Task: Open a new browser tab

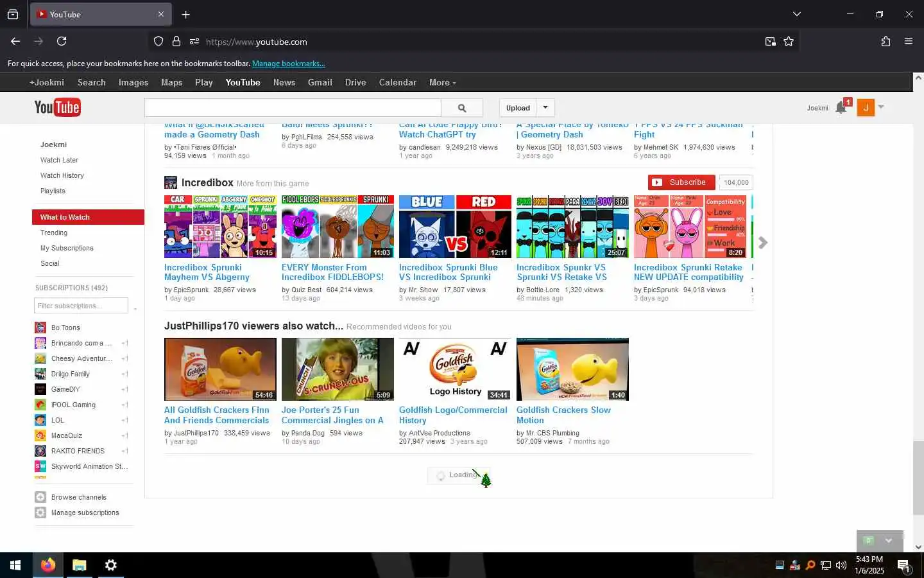Action: (x=185, y=14)
